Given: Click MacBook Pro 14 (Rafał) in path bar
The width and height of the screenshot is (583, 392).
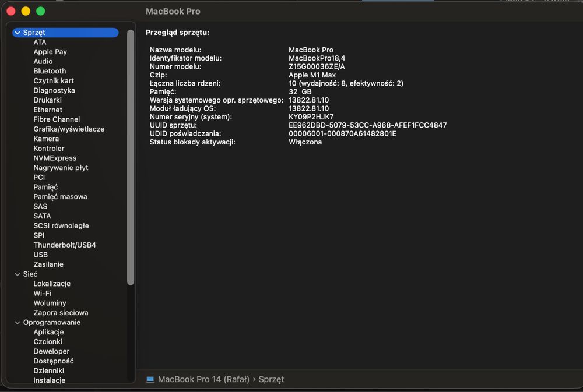Looking at the screenshot, I should (203, 379).
